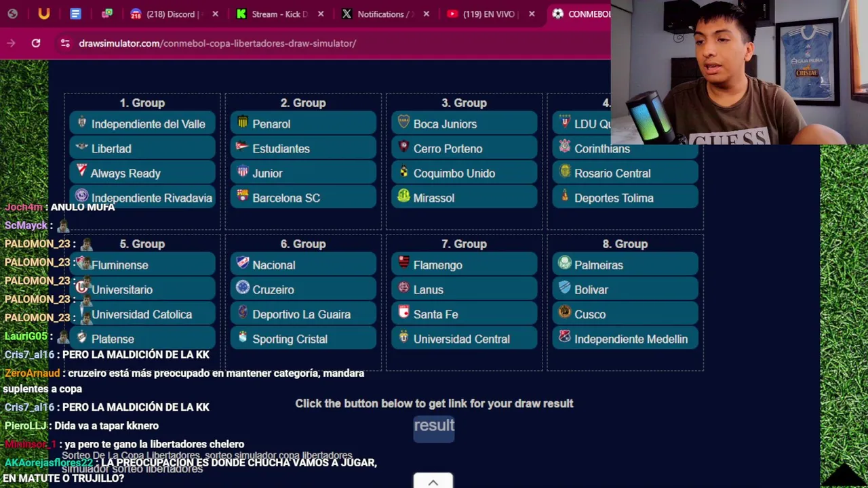Click the Coquimbo Unido crest icon
This screenshot has height=488, width=868.
403,172
